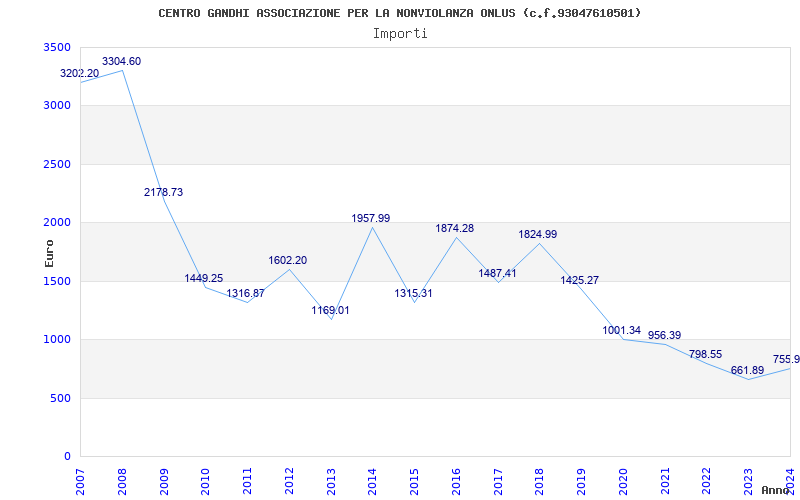Click the x-axis year 2023
The height and width of the screenshot is (500, 800).
coord(748,481)
